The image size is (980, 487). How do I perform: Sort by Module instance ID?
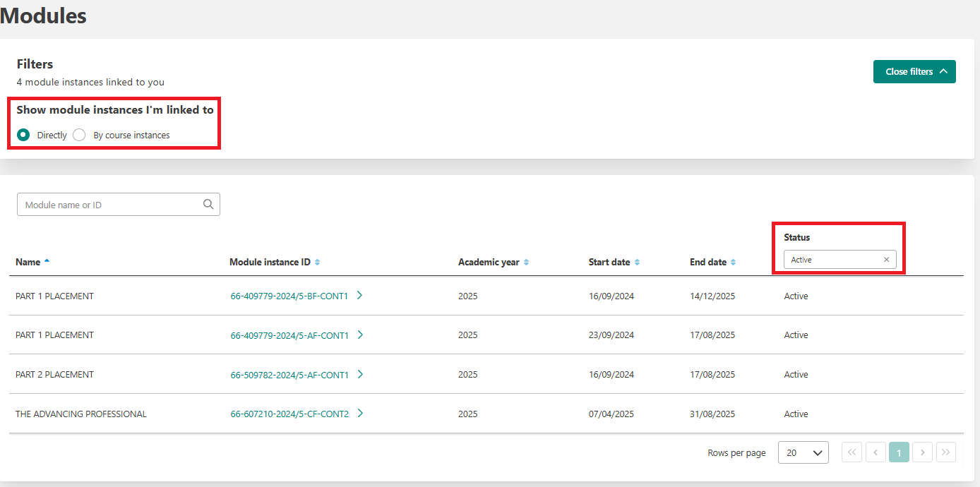click(317, 263)
